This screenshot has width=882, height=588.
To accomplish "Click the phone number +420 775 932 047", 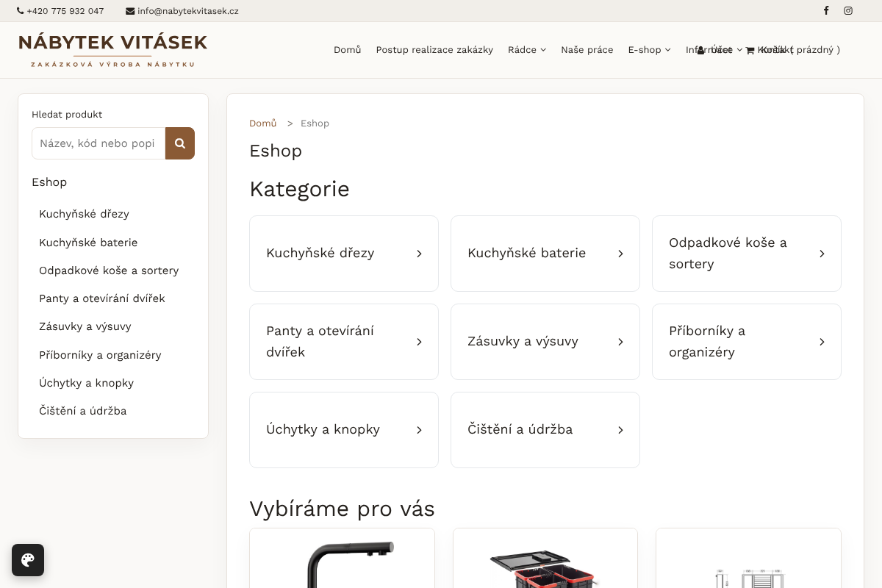I will click(x=60, y=11).
